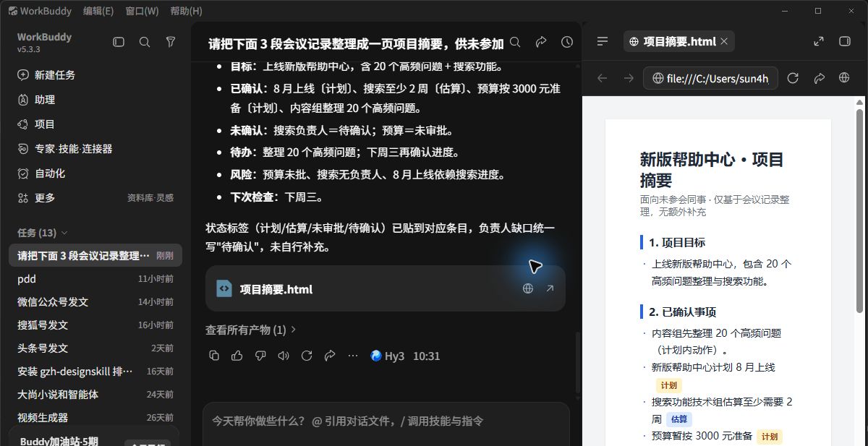Preview 项目摘要.html in browser globe icon

pyautogui.click(x=528, y=288)
